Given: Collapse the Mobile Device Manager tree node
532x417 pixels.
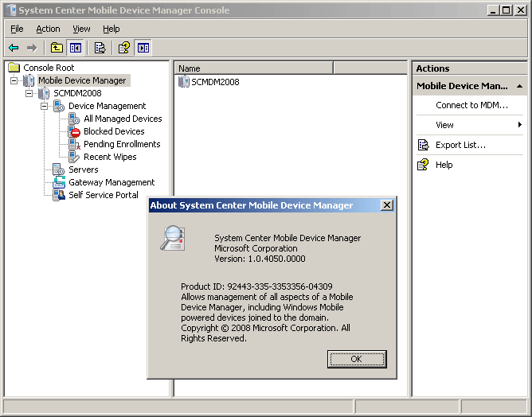Looking at the screenshot, I should click(x=14, y=80).
